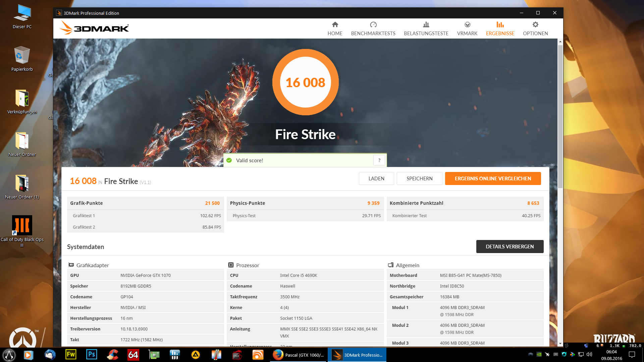Switch to the Ergebnisse results tab
The height and width of the screenshot is (362, 644).
pos(500,28)
